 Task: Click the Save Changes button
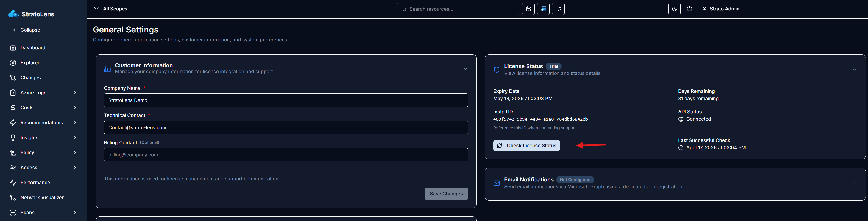pos(446,194)
